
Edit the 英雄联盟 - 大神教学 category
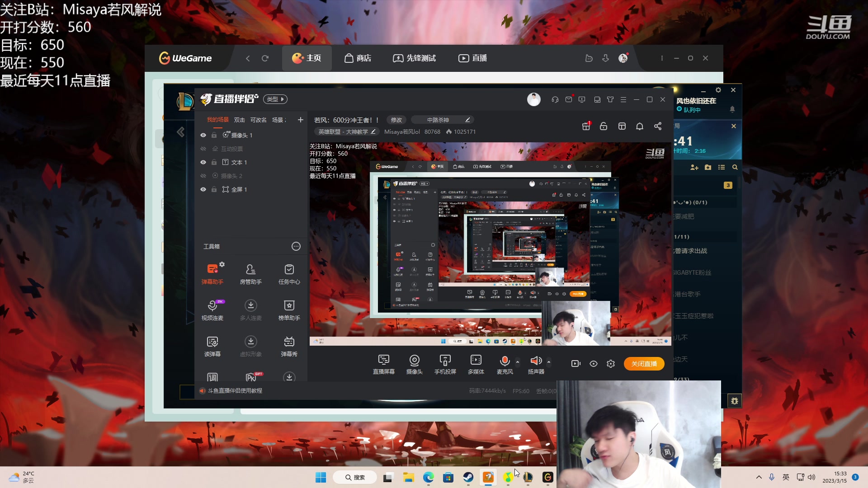click(346, 131)
